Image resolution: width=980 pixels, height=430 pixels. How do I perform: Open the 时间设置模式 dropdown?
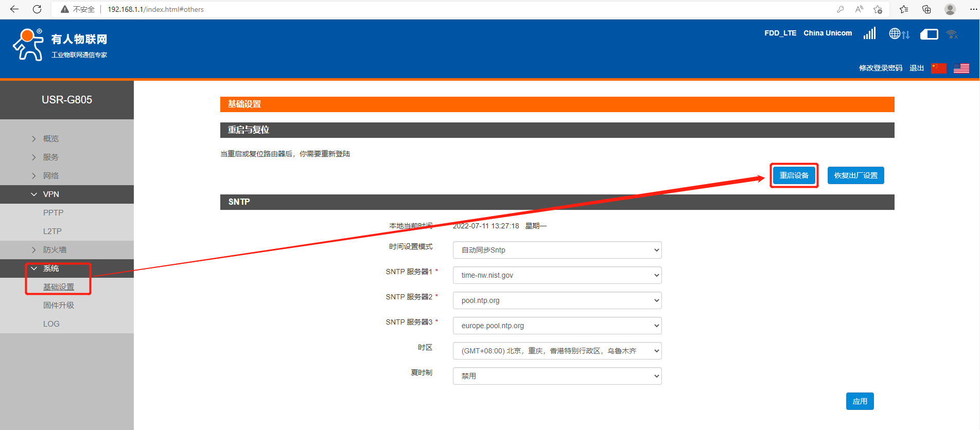557,250
